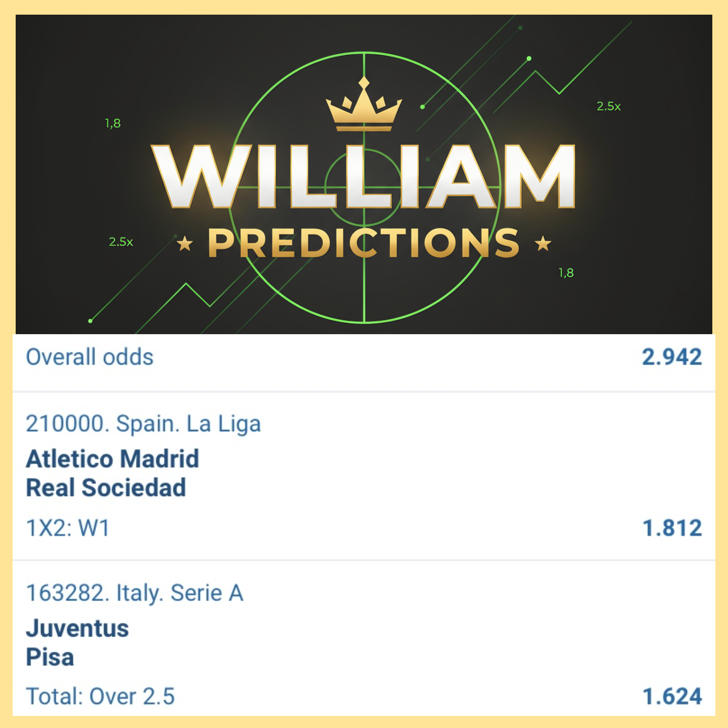Click the green 2.5x label at lower left
Viewport: 728px width, 728px height.
[121, 242]
